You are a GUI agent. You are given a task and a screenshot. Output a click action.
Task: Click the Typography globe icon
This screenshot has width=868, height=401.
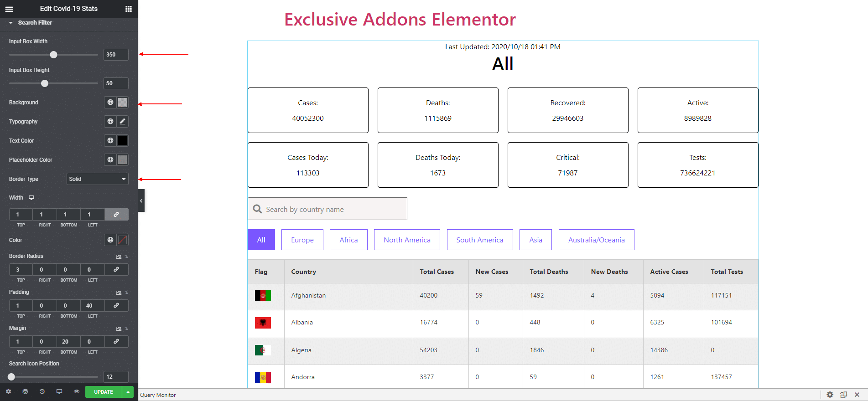(110, 122)
